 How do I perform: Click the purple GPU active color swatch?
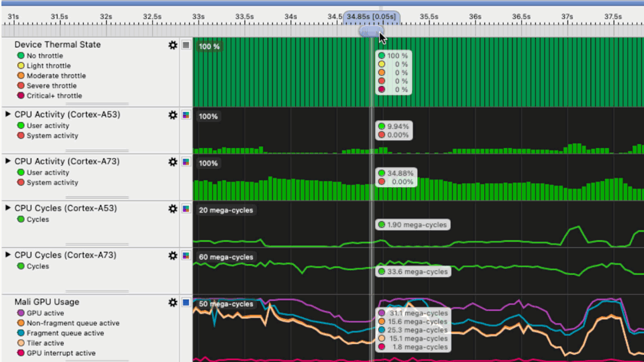20,313
